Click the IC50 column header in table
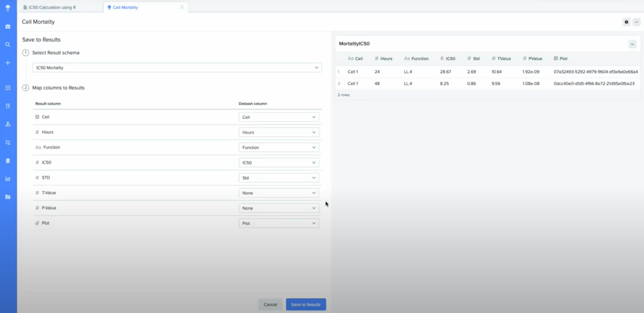644x313 pixels. 450,59
